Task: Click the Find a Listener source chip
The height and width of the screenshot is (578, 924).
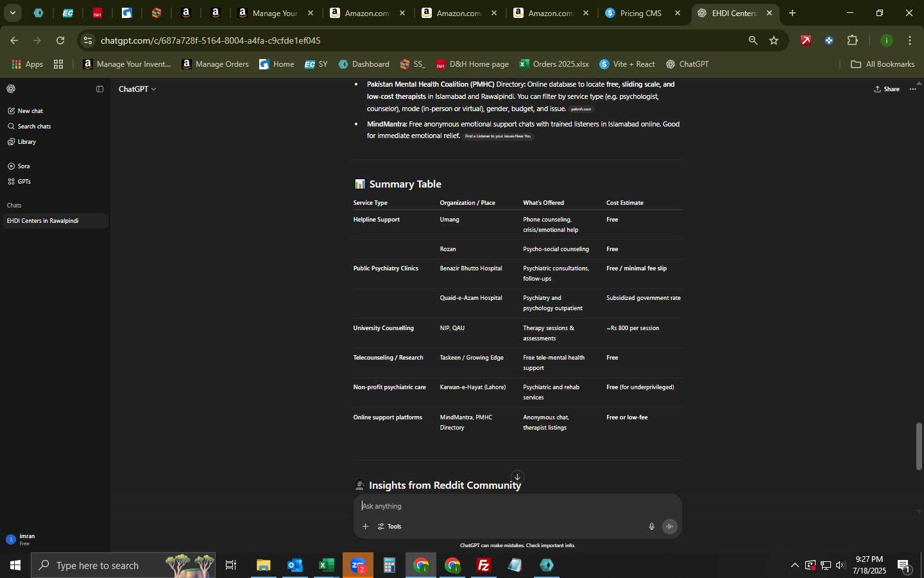Action: point(499,136)
